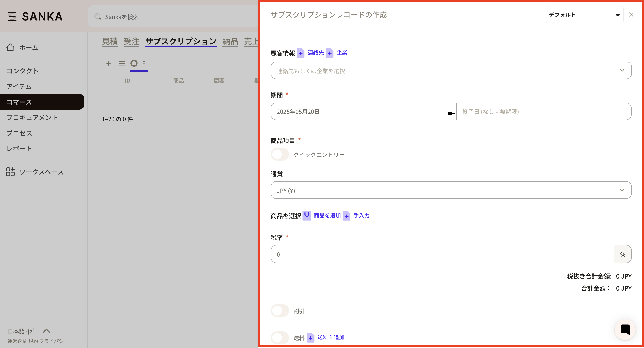The width and height of the screenshot is (644, 348).
Task: Click the 終了日 end date field
Action: 543,112
